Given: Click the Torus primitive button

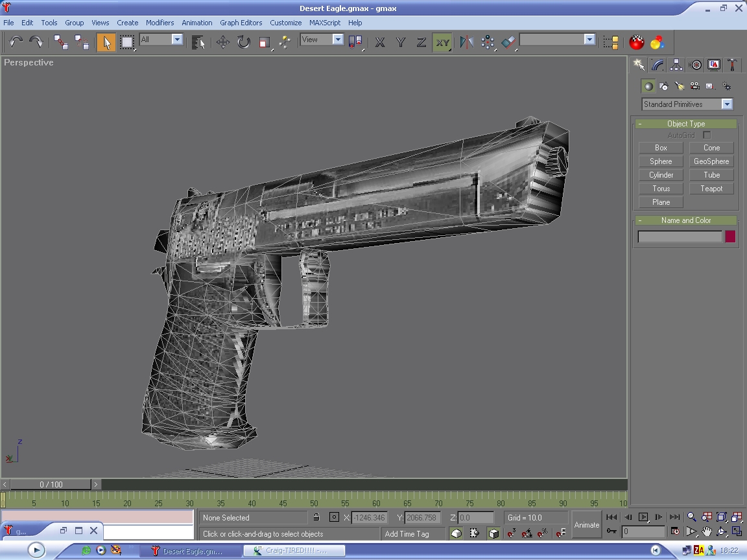Looking at the screenshot, I should [x=661, y=189].
